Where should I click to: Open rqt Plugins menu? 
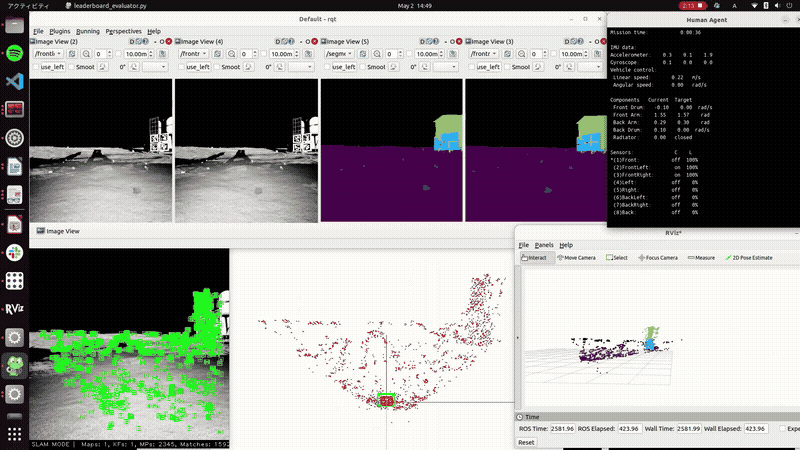tap(60, 31)
